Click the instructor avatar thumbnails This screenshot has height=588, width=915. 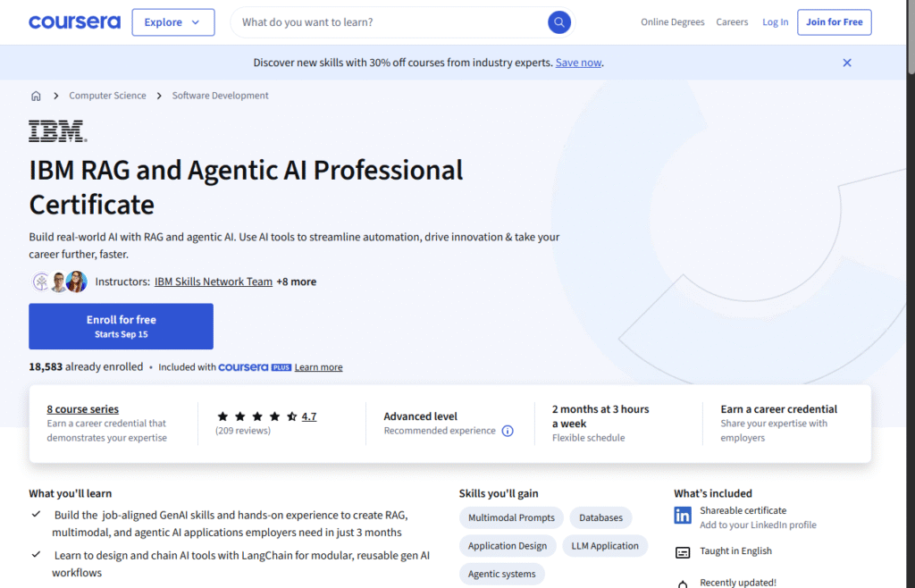(x=59, y=281)
